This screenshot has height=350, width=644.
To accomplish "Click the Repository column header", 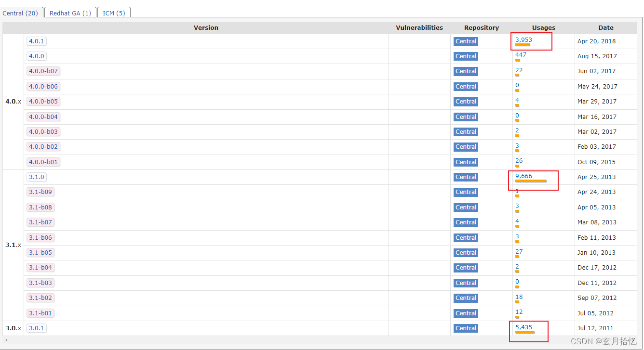I will [482, 28].
